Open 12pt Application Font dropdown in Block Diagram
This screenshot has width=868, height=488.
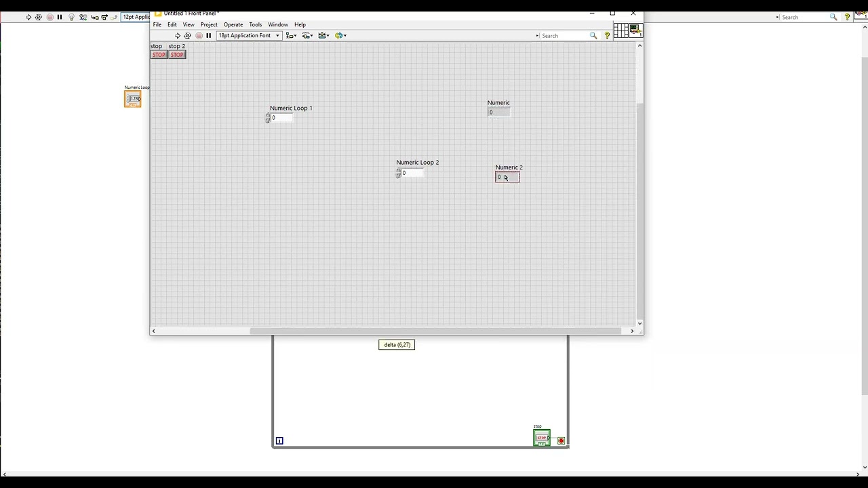[x=136, y=17]
